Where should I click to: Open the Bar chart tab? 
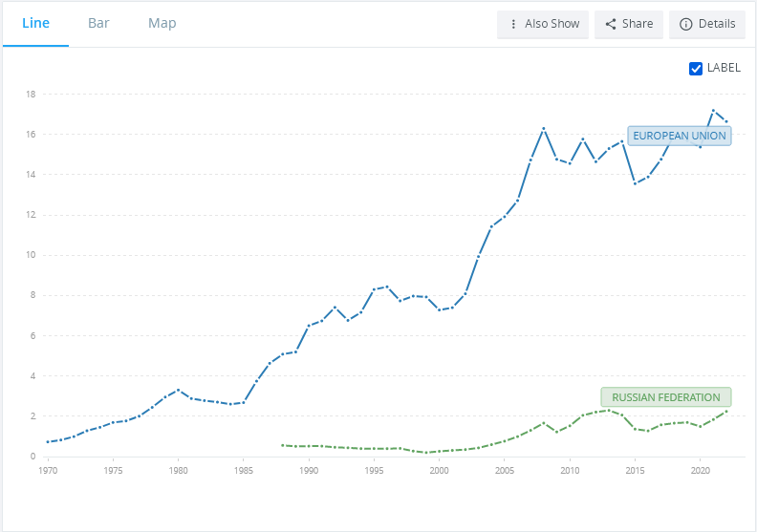pos(98,23)
